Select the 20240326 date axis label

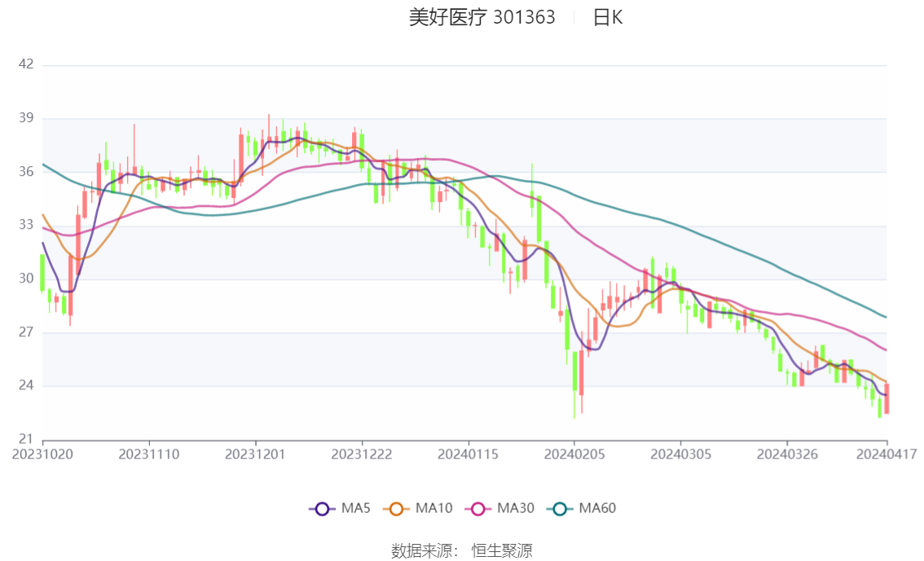(x=787, y=454)
